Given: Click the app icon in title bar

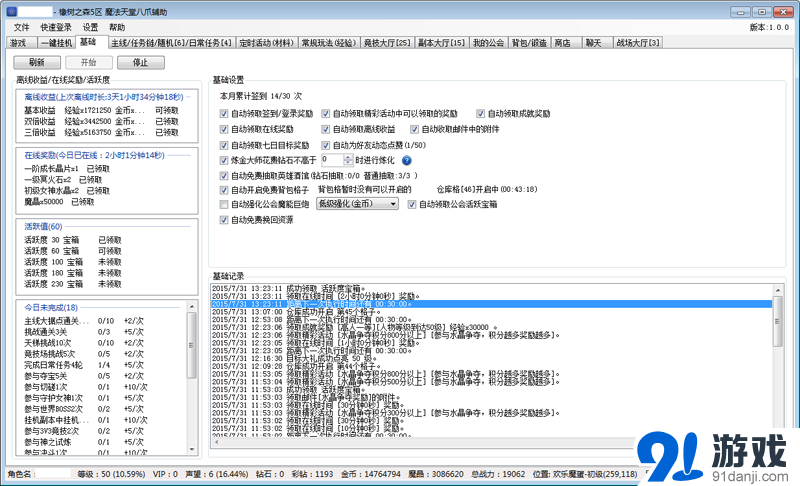Looking at the screenshot, I should pyautogui.click(x=11, y=11).
